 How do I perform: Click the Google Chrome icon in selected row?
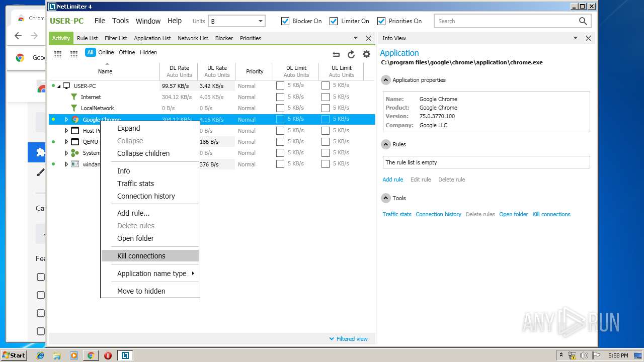(x=75, y=120)
